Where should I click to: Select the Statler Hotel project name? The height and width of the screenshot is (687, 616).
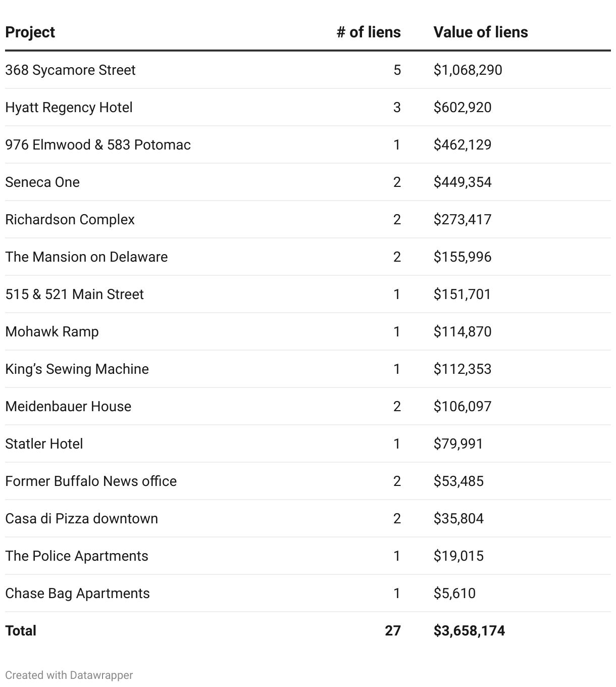coord(44,444)
